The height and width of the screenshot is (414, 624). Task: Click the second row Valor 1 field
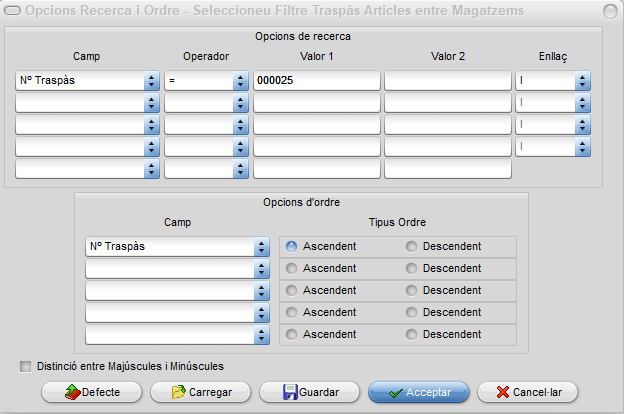(x=317, y=103)
